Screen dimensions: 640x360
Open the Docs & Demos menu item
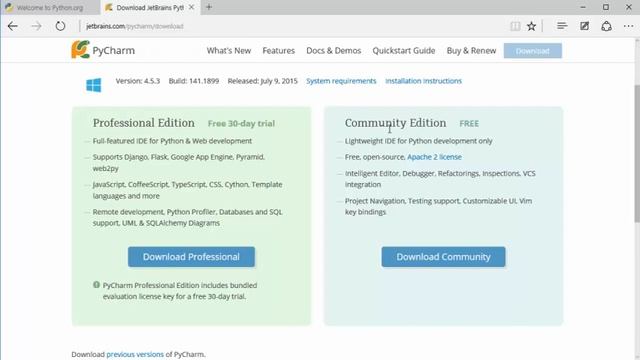pos(333,51)
